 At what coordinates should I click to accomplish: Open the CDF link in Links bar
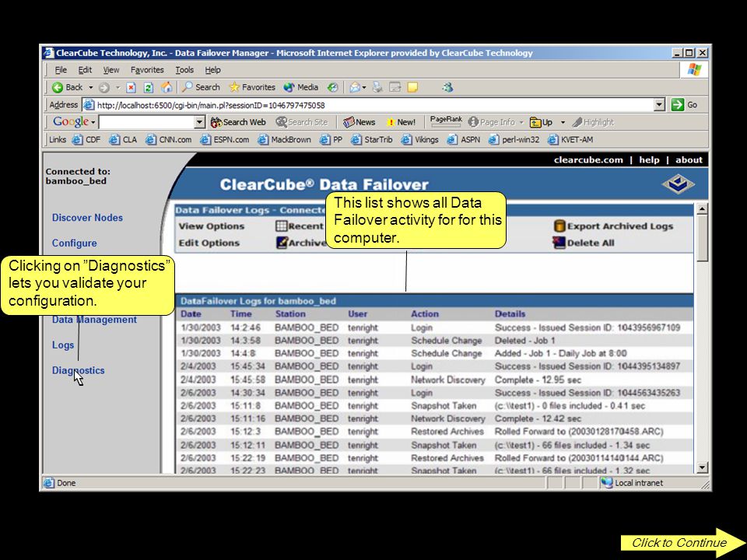tap(86, 139)
